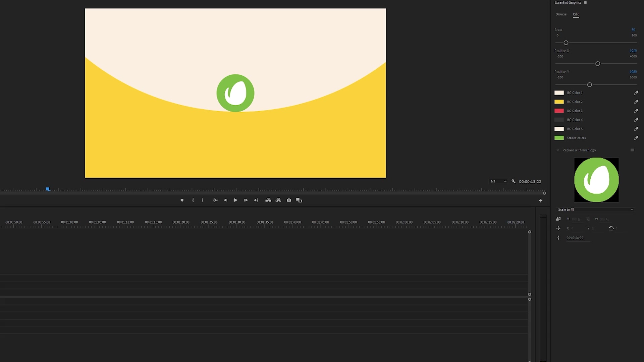Pick BG Color 2 with eyedropper

(x=636, y=102)
